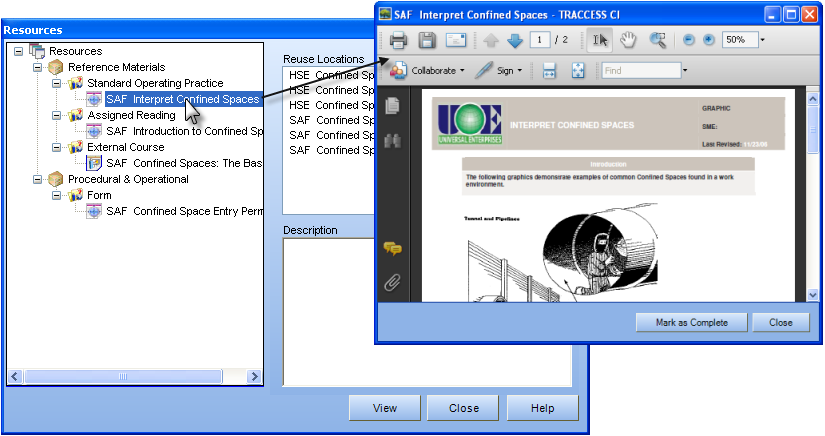Click the Find search field
825x436 pixels.
pos(640,71)
